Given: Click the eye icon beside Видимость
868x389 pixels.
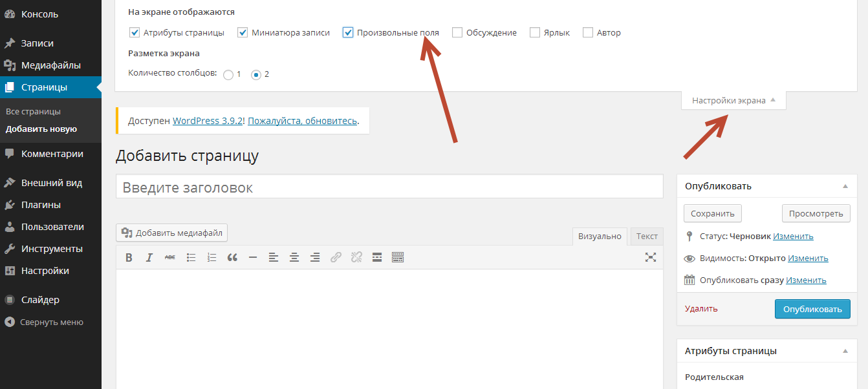Looking at the screenshot, I should 689,258.
